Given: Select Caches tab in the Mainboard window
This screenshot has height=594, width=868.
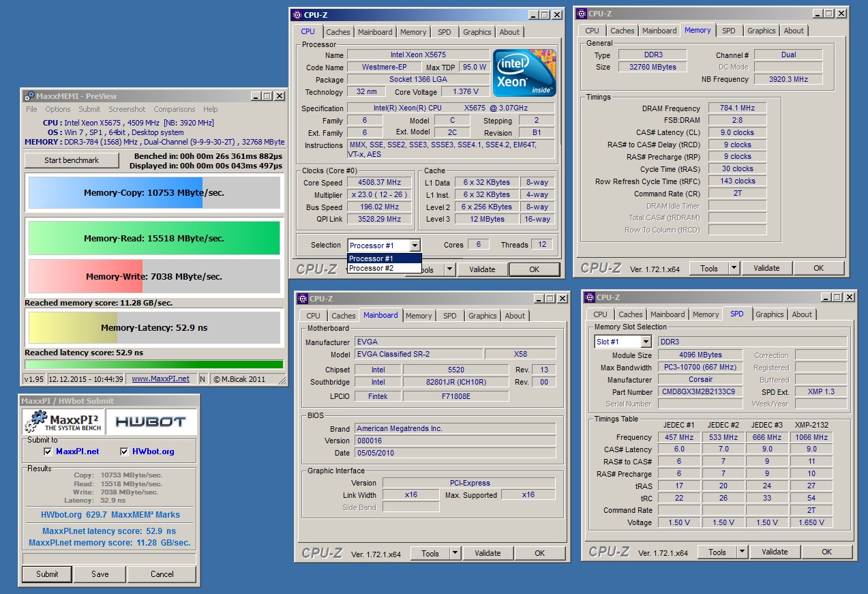Looking at the screenshot, I should pos(343,316).
